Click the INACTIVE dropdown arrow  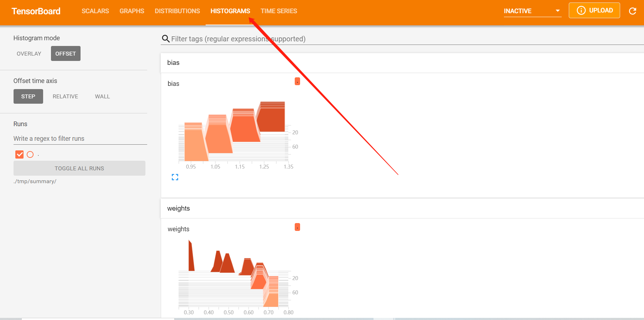557,11
